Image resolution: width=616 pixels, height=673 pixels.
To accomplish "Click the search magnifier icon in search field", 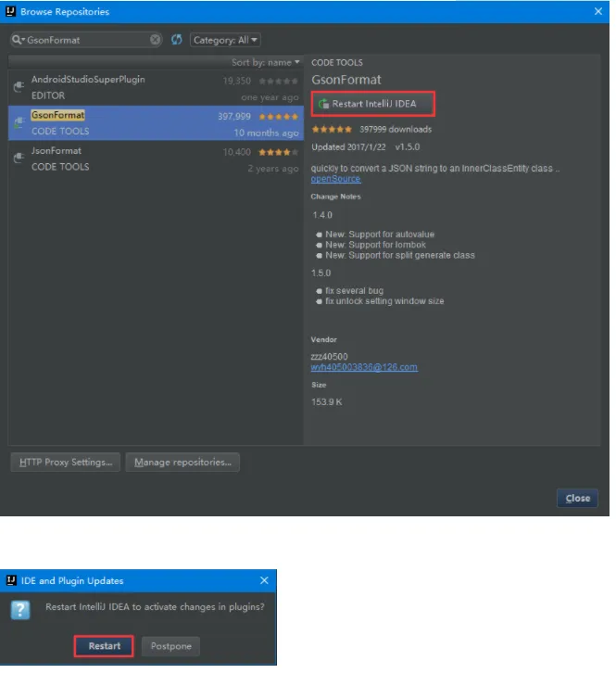I will (17, 40).
